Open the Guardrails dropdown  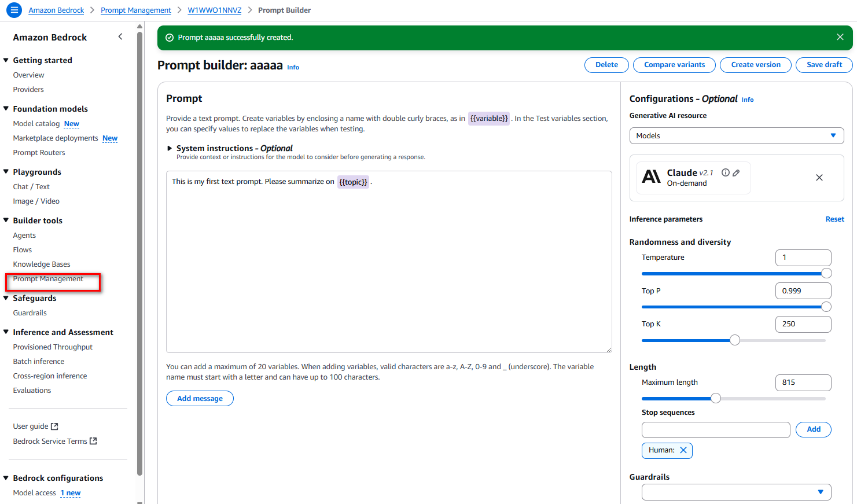(x=736, y=492)
